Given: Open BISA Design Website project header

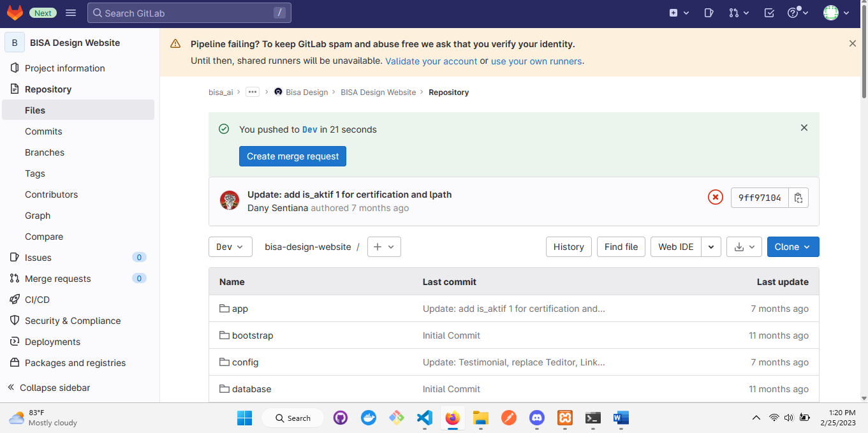Looking at the screenshot, I should pyautogui.click(x=78, y=43).
